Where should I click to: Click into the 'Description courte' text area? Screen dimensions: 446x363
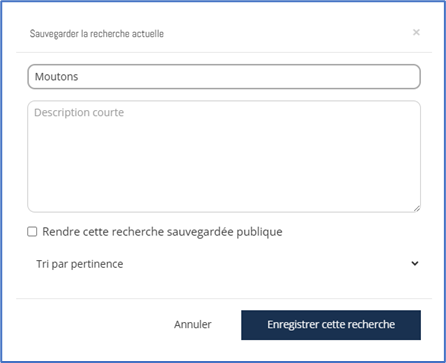click(224, 156)
